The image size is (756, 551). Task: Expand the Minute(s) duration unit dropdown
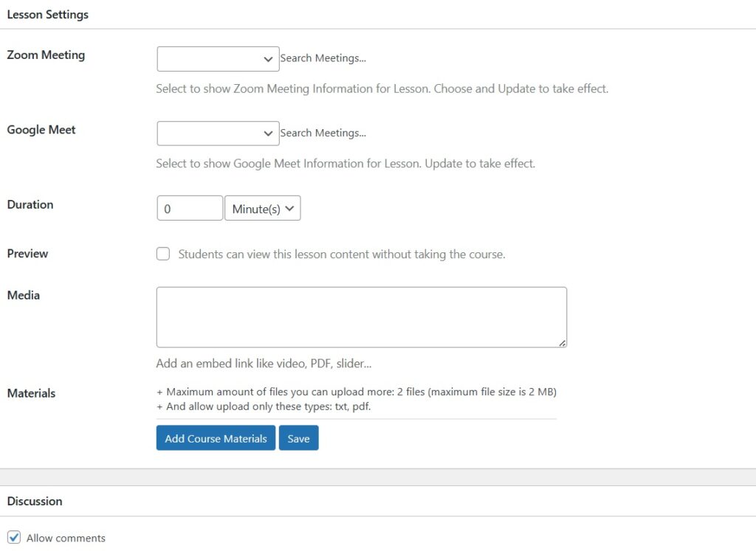(262, 209)
